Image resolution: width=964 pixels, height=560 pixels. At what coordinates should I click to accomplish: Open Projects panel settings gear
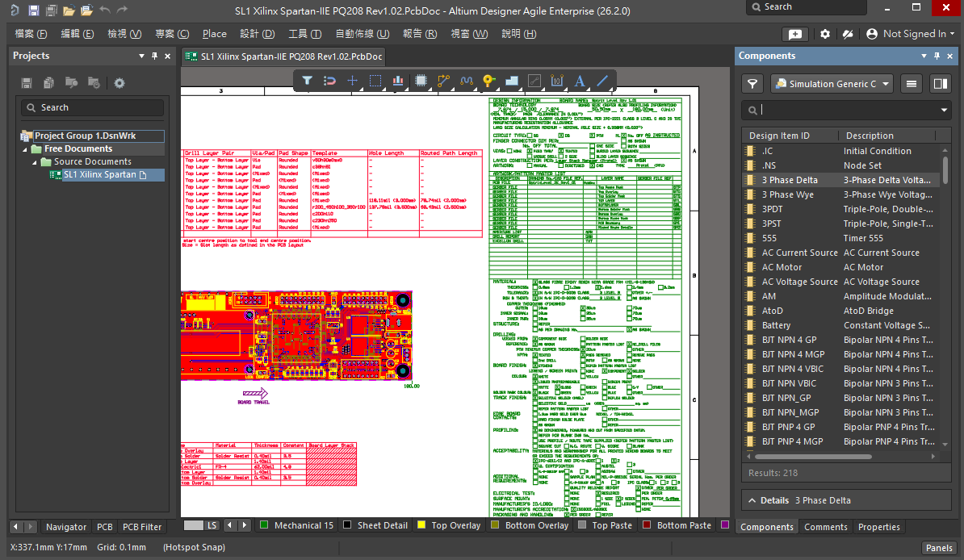(x=119, y=83)
